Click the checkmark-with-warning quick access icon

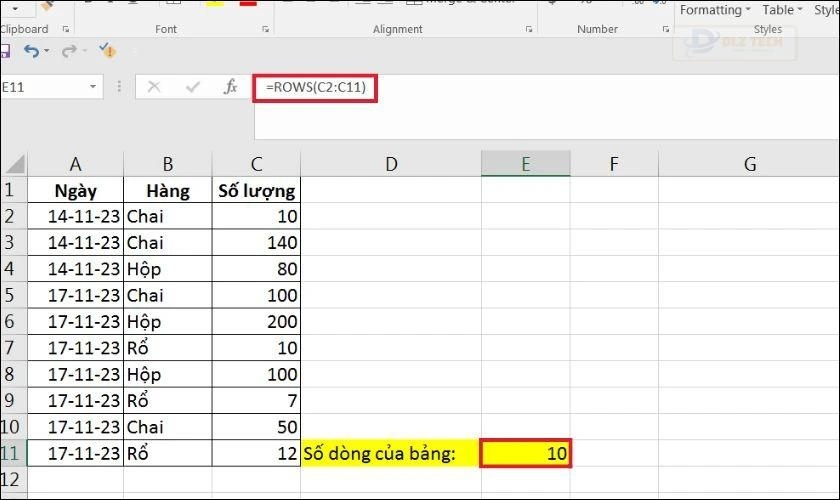[x=107, y=50]
